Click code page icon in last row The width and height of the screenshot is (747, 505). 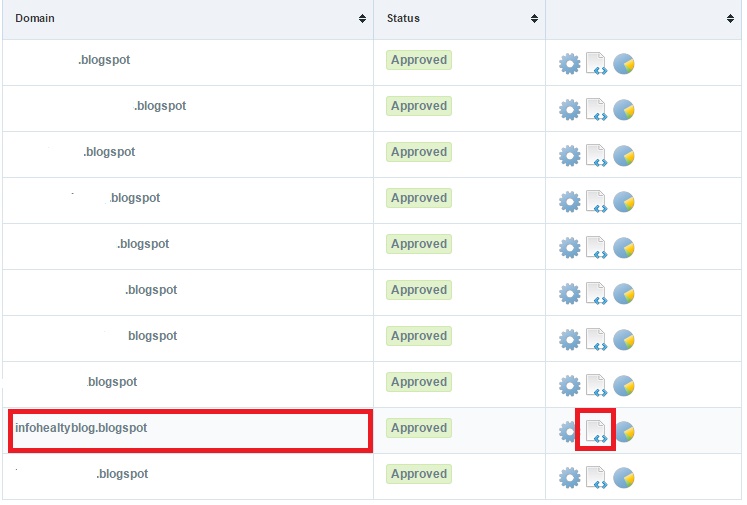click(596, 478)
